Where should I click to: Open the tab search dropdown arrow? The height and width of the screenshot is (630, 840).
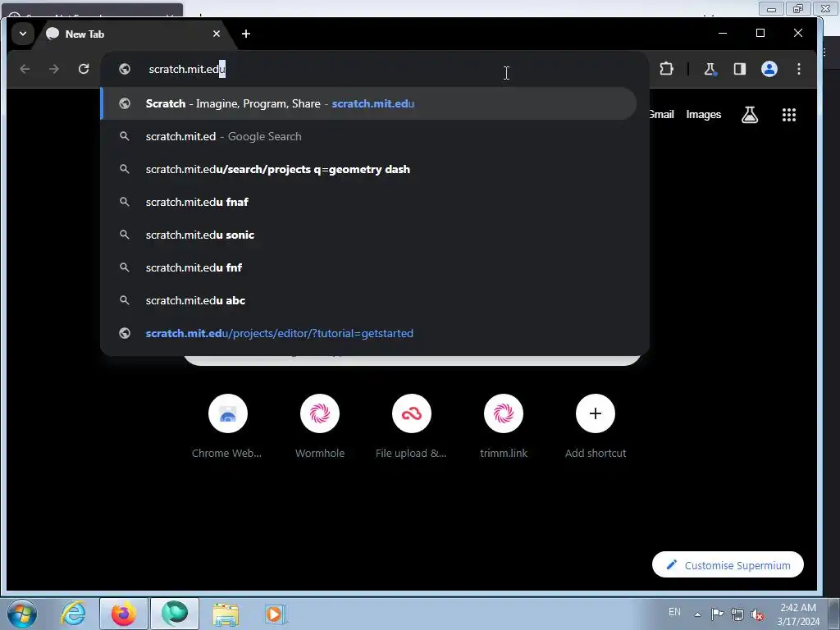(x=22, y=34)
